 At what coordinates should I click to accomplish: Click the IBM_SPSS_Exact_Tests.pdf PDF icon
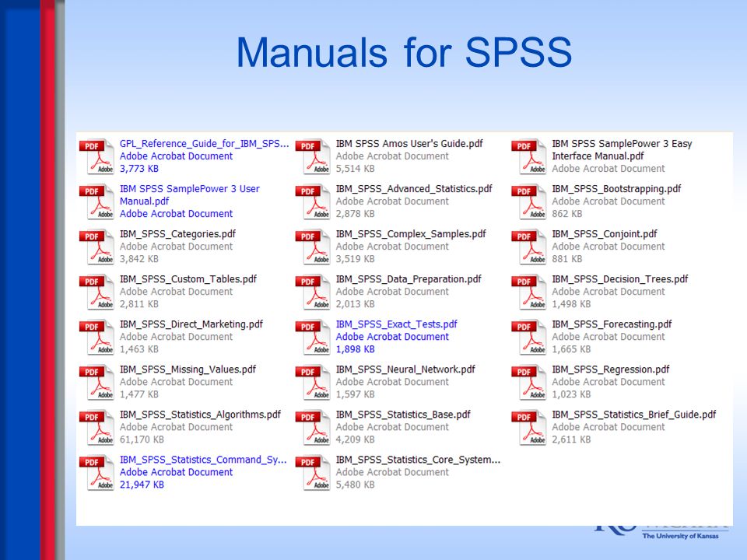313,337
